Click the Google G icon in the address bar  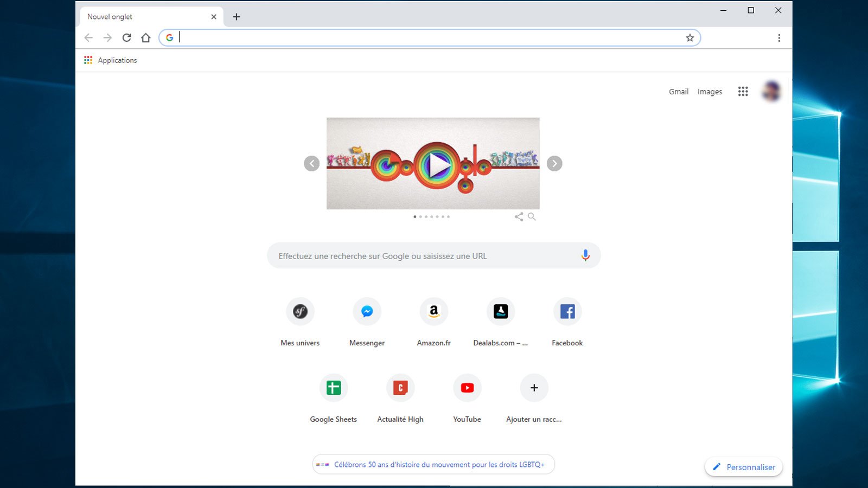(170, 37)
